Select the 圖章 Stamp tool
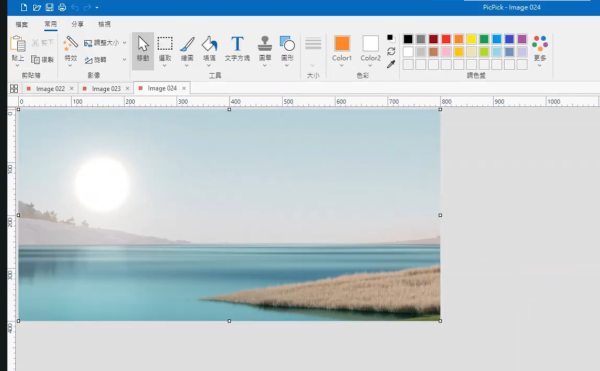600x371 pixels. coord(265,43)
